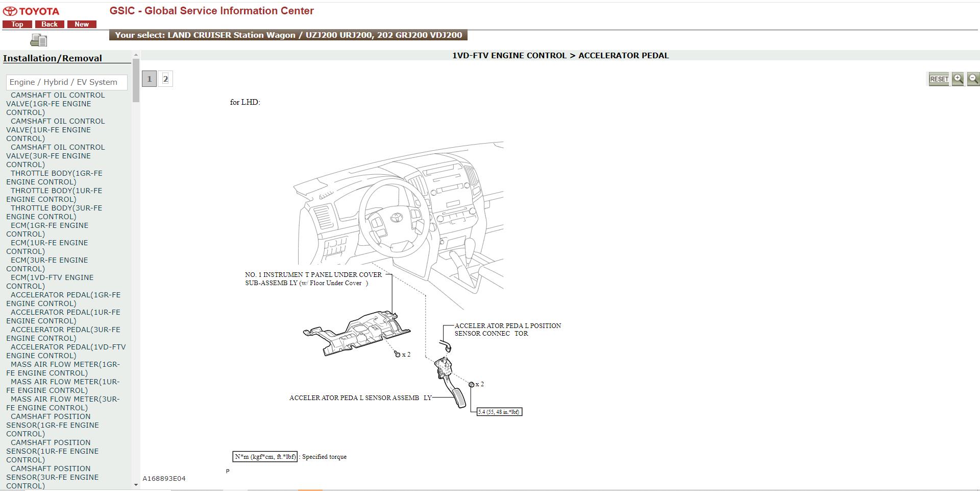Image resolution: width=980 pixels, height=491 pixels.
Task: Open Mass Air Flow Meter (1UR-FE) entry
Action: pos(63,386)
